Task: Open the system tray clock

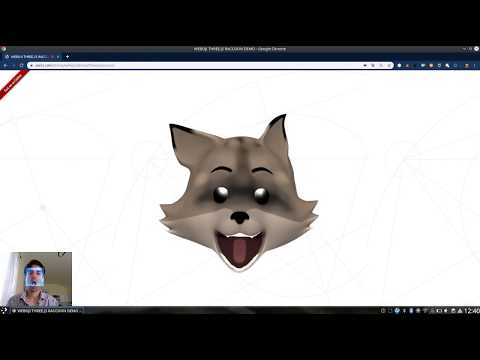Action: click(472, 311)
